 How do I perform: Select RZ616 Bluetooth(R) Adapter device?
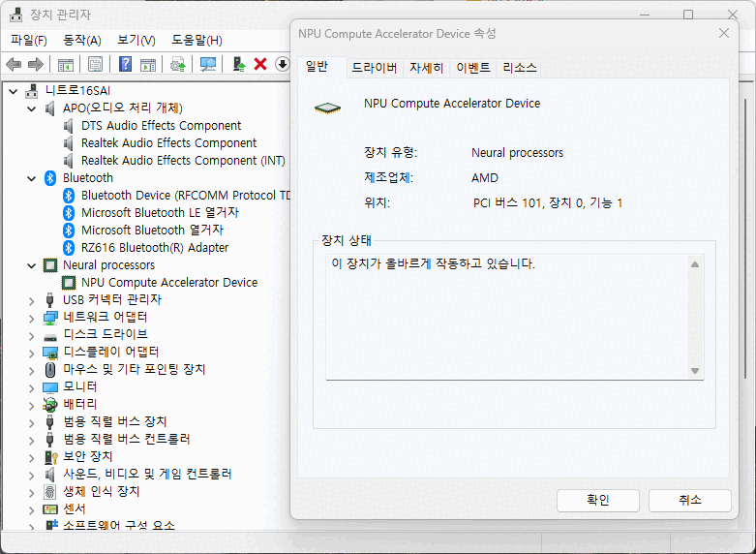point(155,248)
